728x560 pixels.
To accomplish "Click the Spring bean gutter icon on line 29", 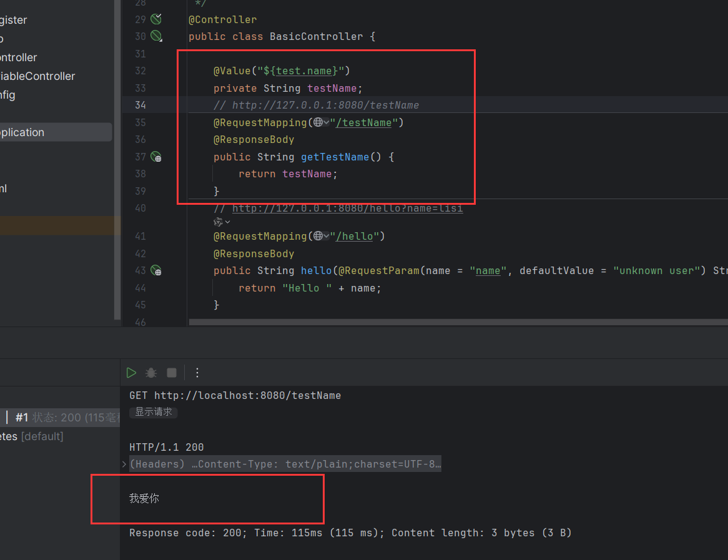I will click(156, 19).
